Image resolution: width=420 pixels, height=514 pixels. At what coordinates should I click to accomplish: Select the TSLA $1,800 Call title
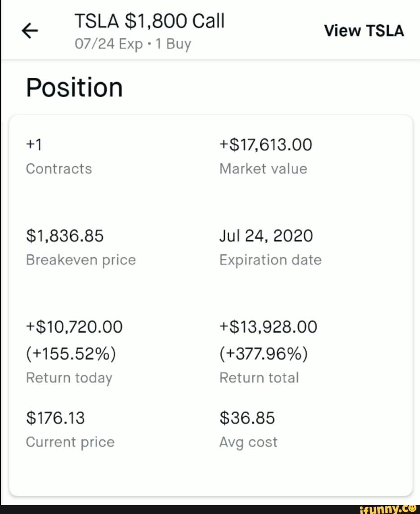click(x=150, y=21)
